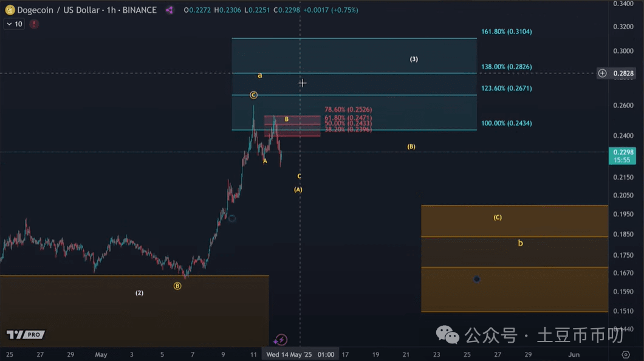Select the 123.60% (0.2671) Fibonacci label
The image size is (644, 361).
507,88
